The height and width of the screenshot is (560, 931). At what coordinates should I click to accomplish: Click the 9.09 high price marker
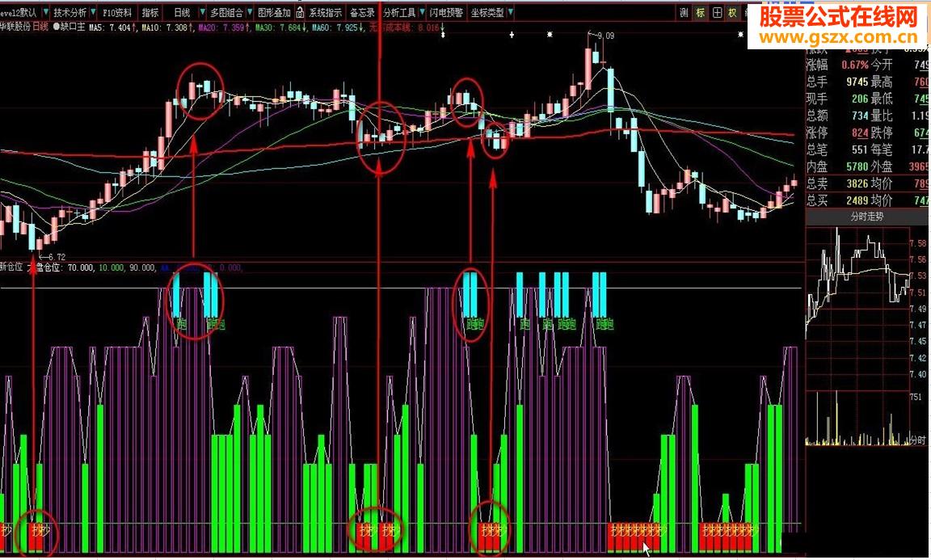coord(605,36)
